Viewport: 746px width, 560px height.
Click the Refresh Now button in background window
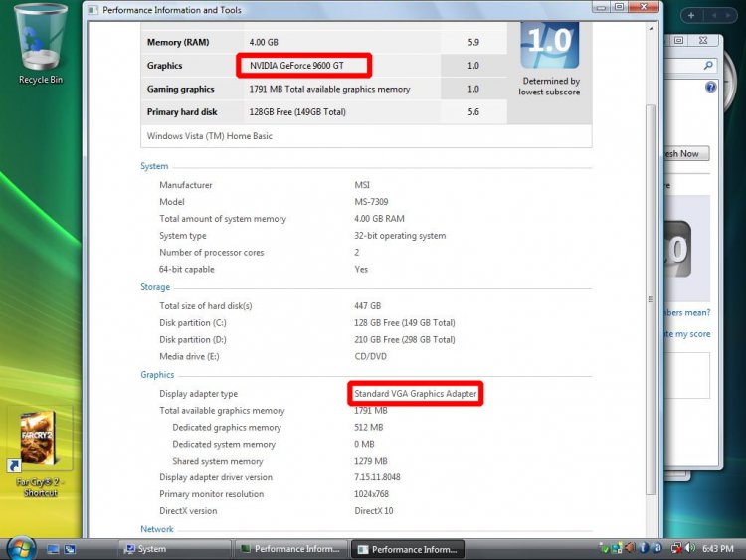(x=686, y=154)
